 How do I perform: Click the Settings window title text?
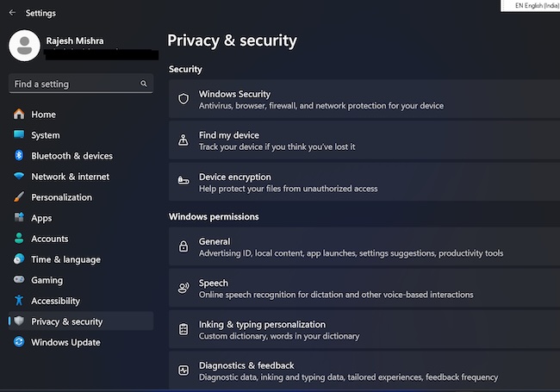point(40,13)
